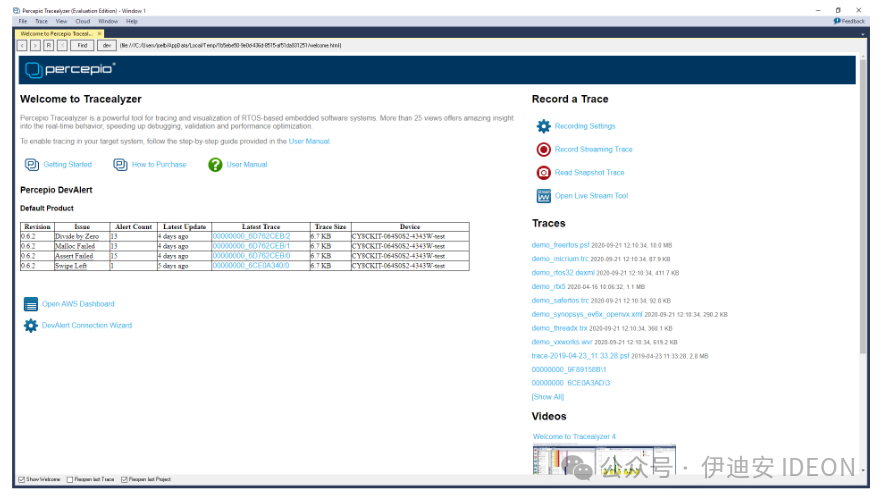The image size is (883, 502).
Task: Open the How to Purchase link
Action: point(159,165)
